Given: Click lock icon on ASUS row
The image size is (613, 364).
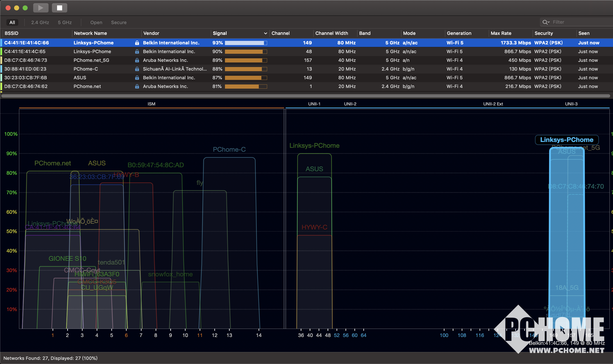Looking at the screenshot, I should point(137,78).
